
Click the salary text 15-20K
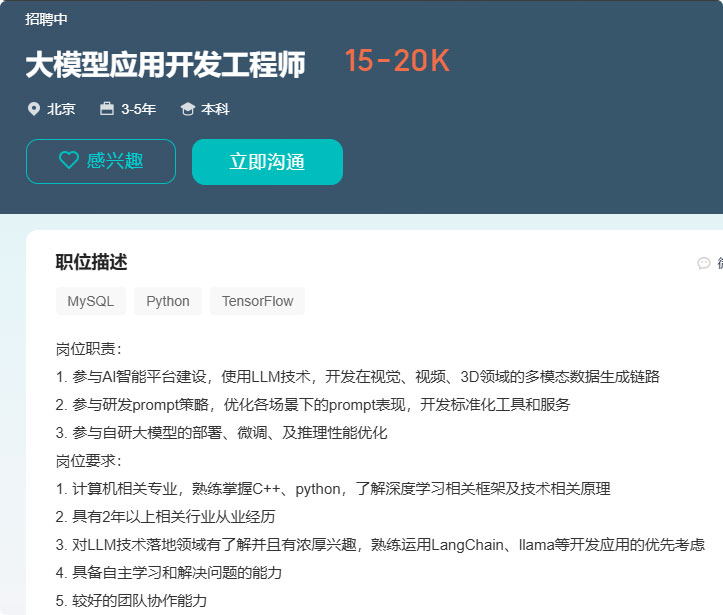(x=397, y=60)
